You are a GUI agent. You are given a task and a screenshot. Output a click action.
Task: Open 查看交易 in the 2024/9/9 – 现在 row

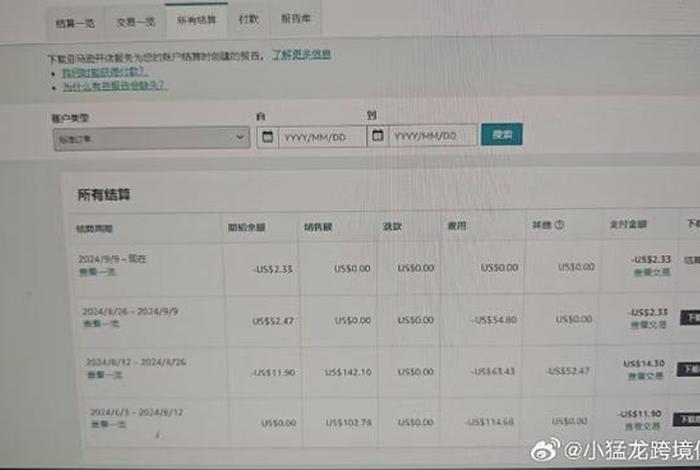pyautogui.click(x=652, y=271)
